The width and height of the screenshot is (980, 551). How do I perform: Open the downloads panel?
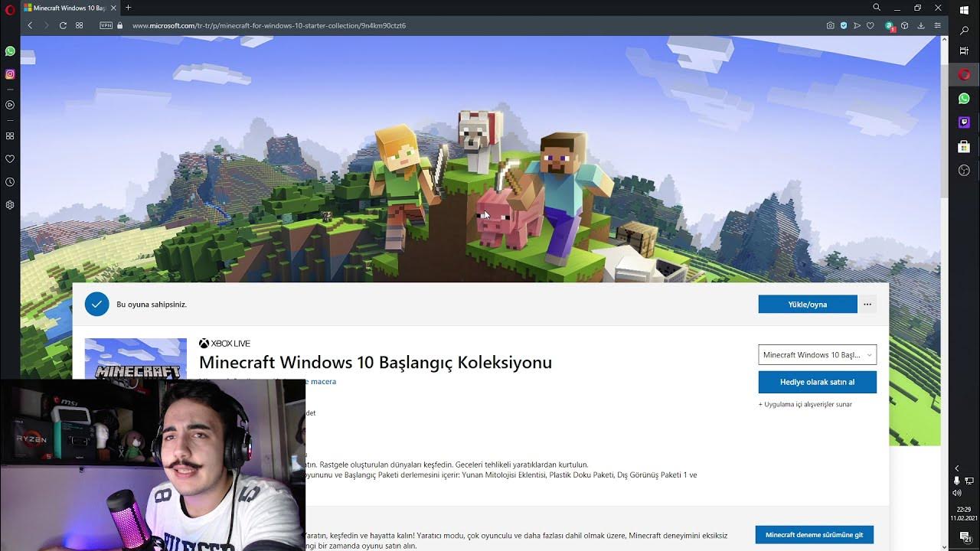coord(921,25)
